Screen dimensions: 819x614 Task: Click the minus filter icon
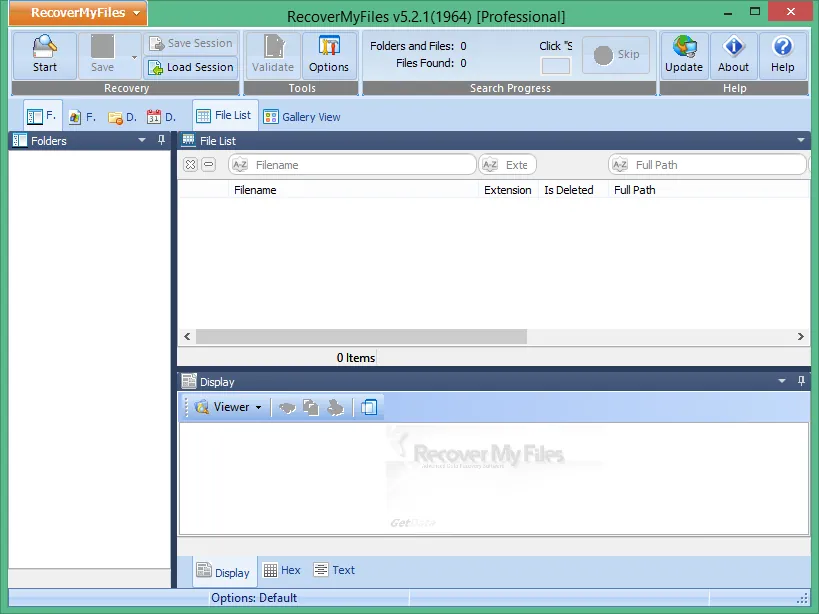[208, 164]
